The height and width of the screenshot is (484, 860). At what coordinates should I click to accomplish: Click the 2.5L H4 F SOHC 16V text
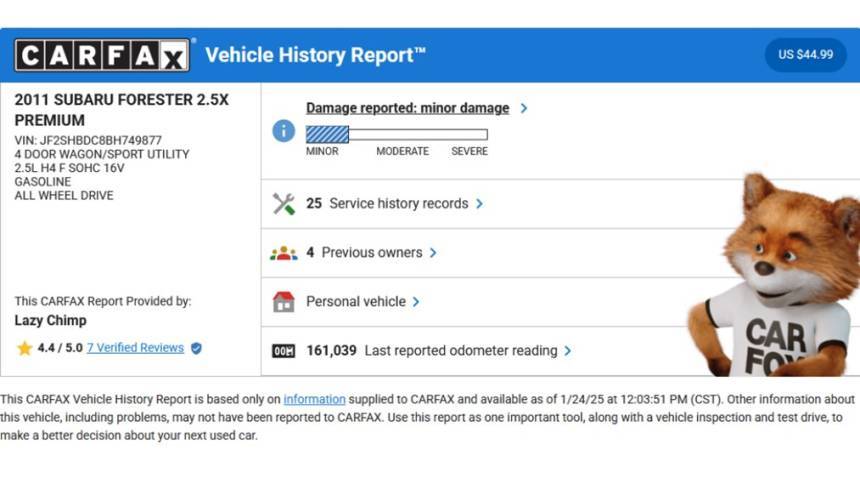pyautogui.click(x=69, y=168)
